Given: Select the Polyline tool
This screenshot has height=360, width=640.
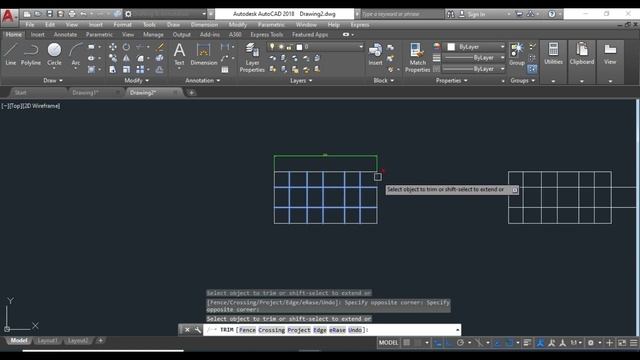Looking at the screenshot, I should click(31, 54).
